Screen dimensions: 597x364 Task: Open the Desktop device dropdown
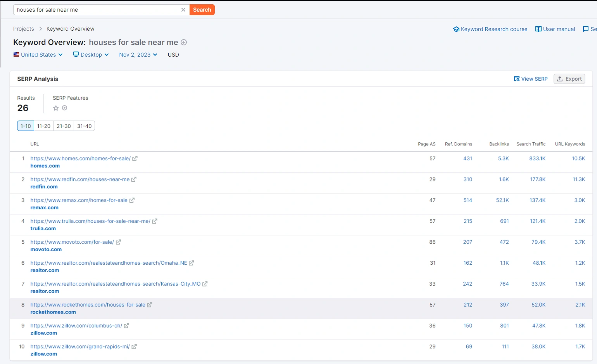coord(91,55)
